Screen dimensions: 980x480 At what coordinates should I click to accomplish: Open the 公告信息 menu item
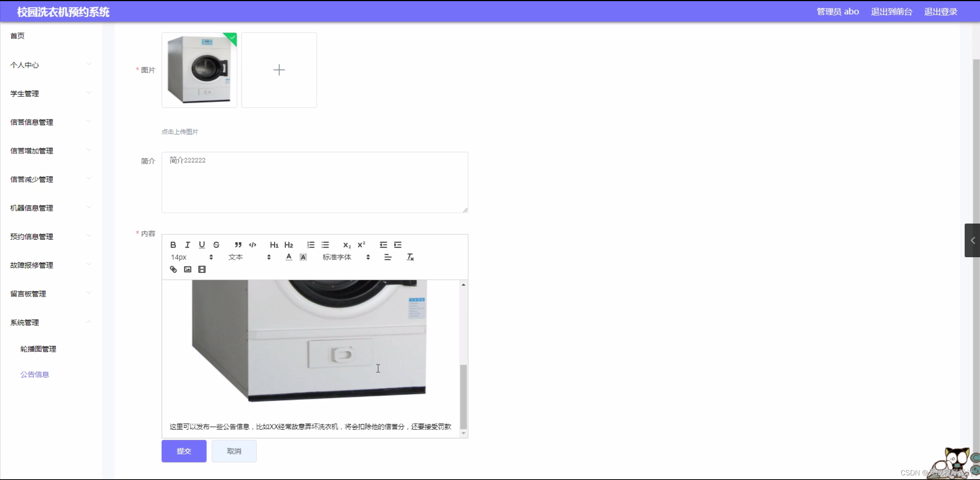tap(34, 374)
